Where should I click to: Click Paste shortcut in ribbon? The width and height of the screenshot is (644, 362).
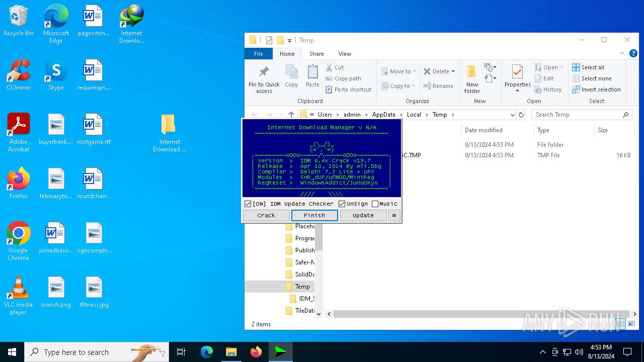348,89
